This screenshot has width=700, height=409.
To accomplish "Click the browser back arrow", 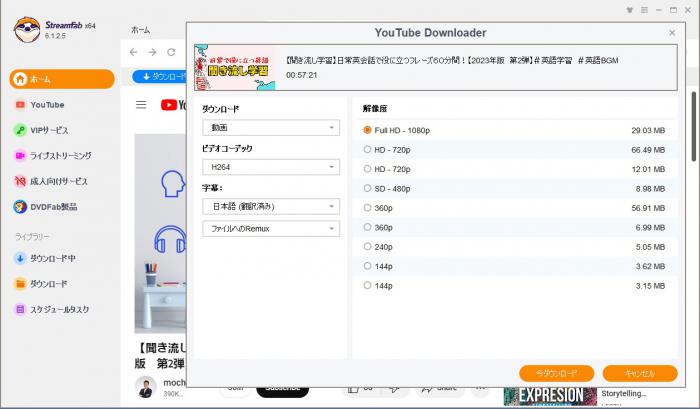I will point(133,52).
